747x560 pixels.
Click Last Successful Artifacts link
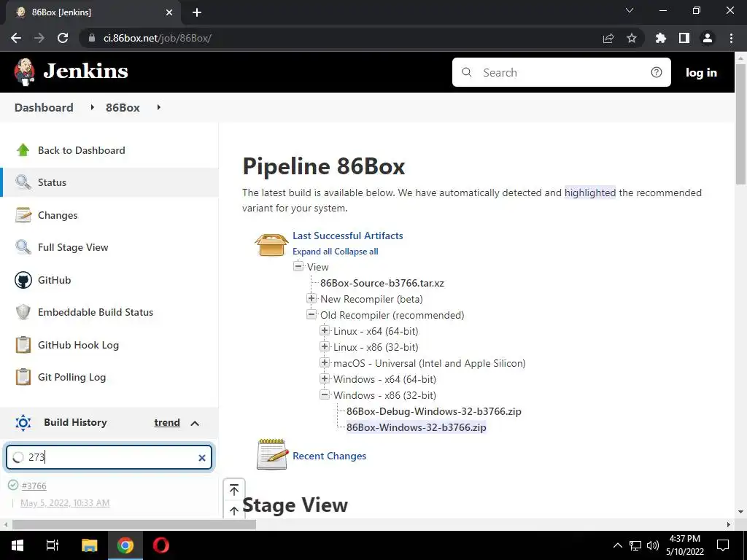pyautogui.click(x=348, y=236)
